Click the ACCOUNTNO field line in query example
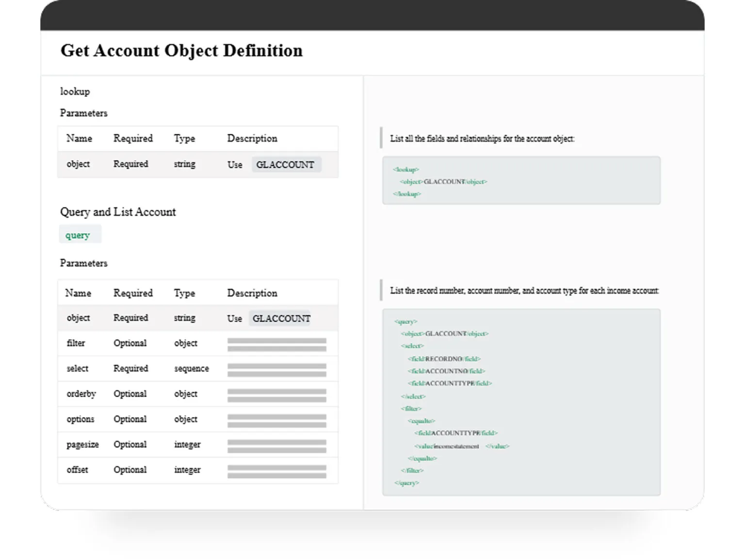Screen dimensions: 745x560 tap(445, 371)
